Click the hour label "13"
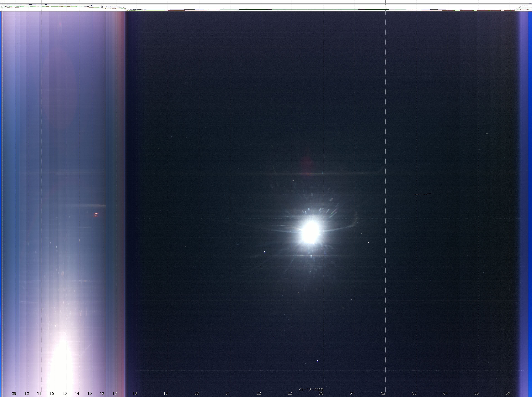 64,393
